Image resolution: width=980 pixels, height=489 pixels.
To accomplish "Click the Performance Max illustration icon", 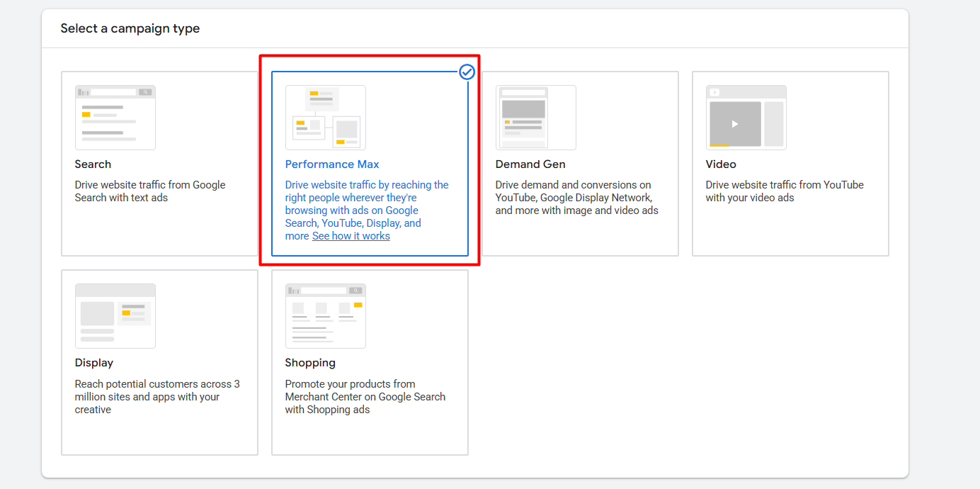I will coord(325,118).
